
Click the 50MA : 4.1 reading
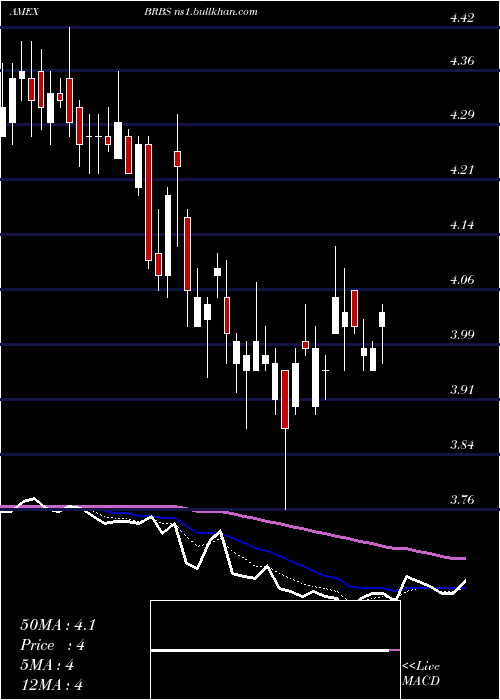pyautogui.click(x=58, y=625)
